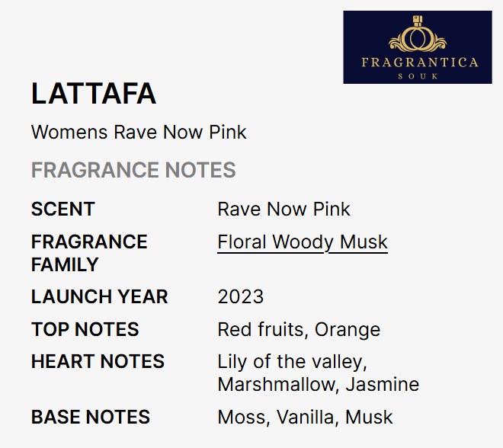503x448 pixels.
Task: Click the LAUNCH YEAR row label
Action: [x=100, y=296]
